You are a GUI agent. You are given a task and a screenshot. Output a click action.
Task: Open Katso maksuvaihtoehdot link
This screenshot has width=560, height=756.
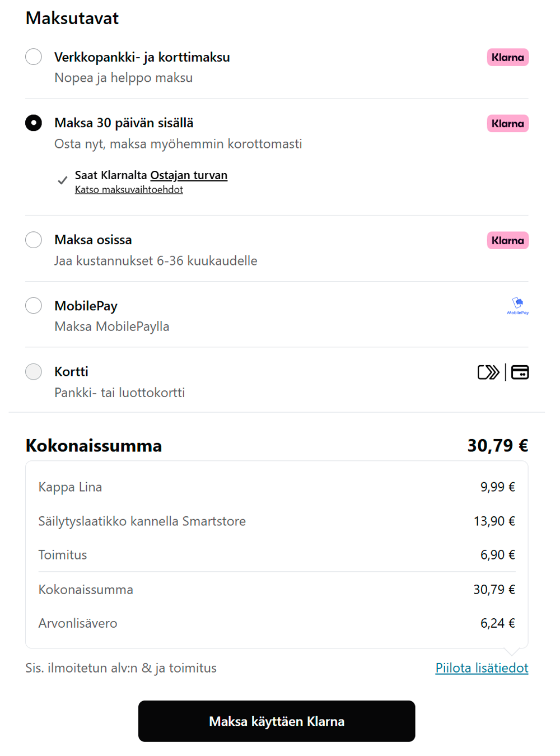coord(129,189)
